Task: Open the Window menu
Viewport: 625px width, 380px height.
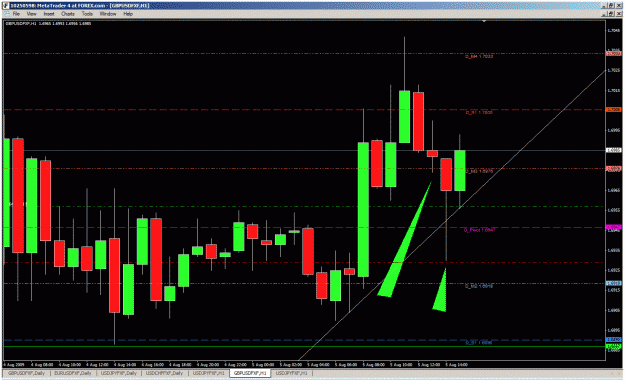Action: click(108, 14)
